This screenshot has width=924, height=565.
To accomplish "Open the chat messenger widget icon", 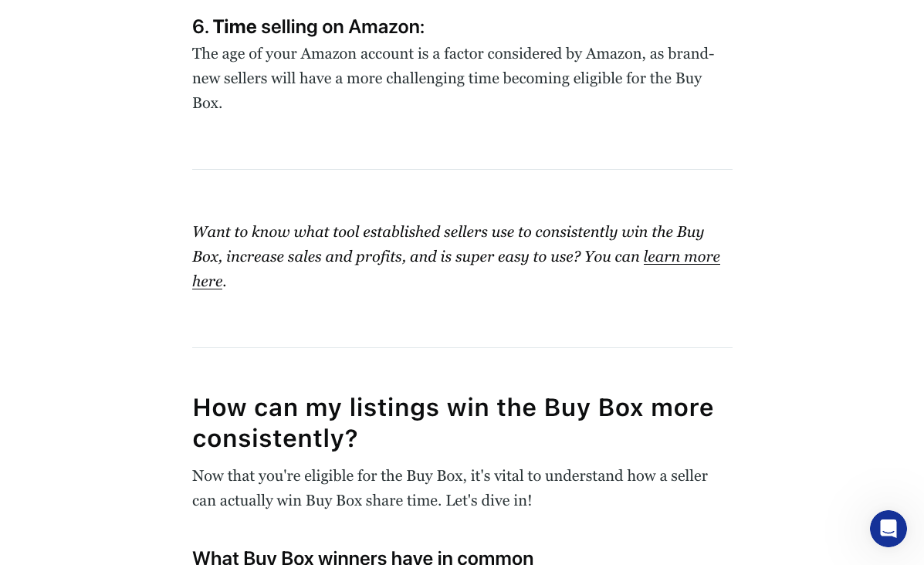I will [x=888, y=529].
